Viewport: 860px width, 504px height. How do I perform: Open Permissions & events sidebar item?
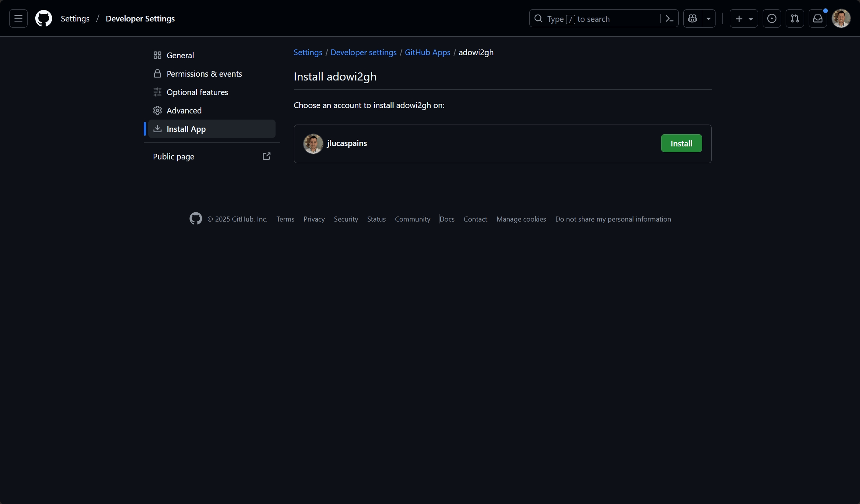tap(204, 74)
